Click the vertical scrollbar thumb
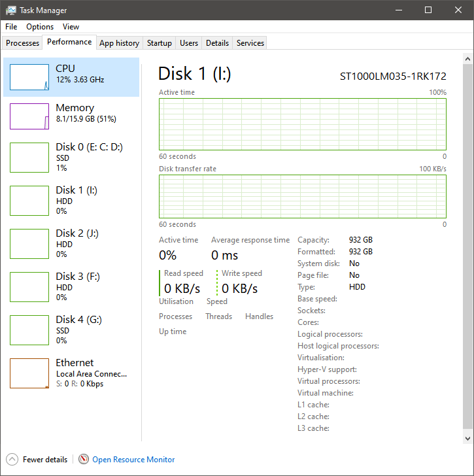This screenshot has height=476, width=474. click(x=467, y=246)
